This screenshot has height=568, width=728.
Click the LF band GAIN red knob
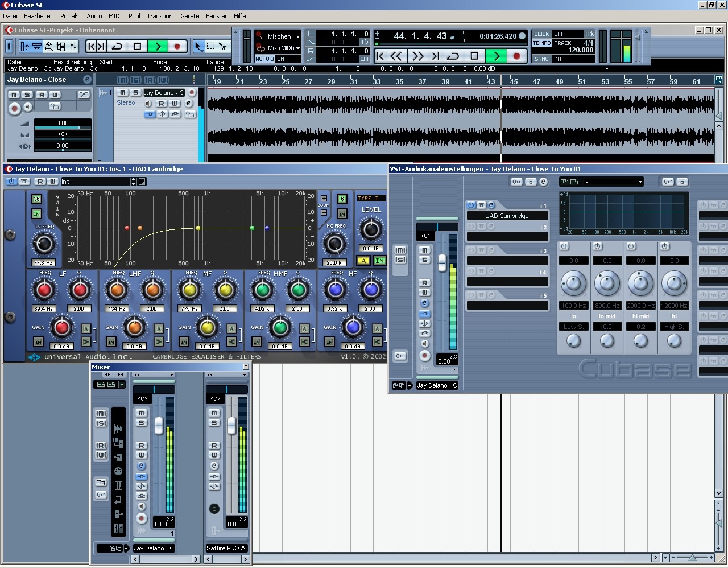[61, 327]
